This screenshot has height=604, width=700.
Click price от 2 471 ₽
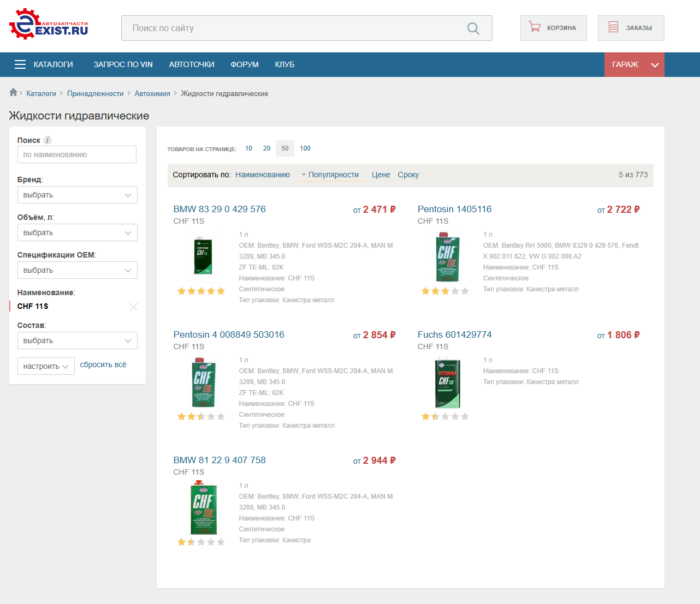pyautogui.click(x=375, y=210)
